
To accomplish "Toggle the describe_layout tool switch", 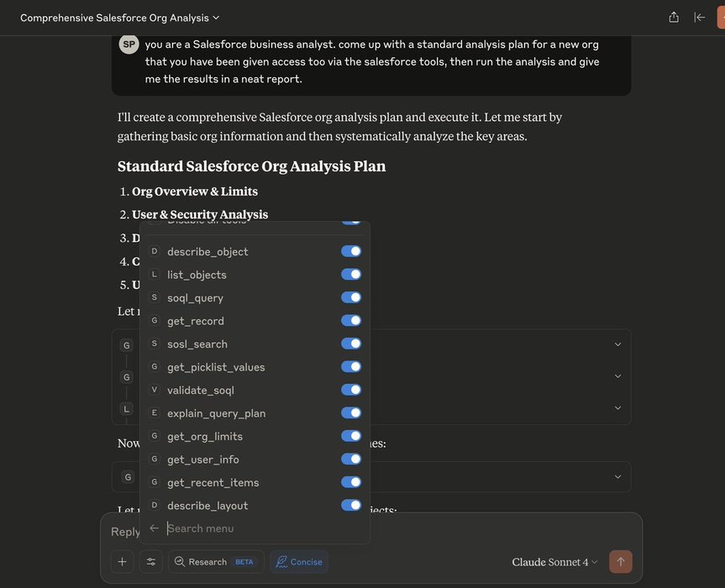I will coord(351,505).
